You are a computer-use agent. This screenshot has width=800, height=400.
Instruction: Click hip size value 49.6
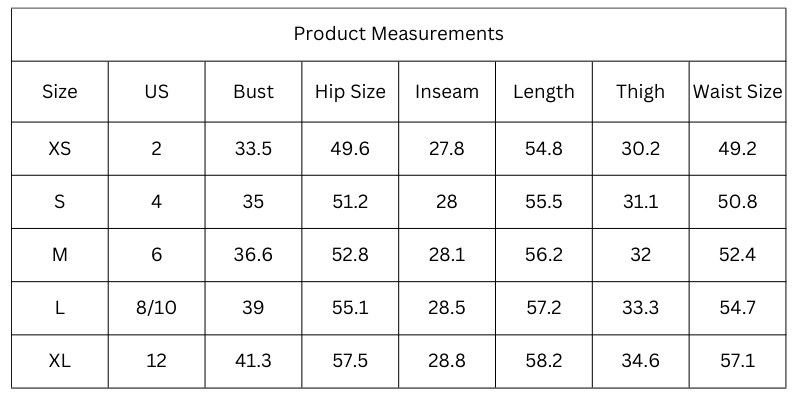350,149
